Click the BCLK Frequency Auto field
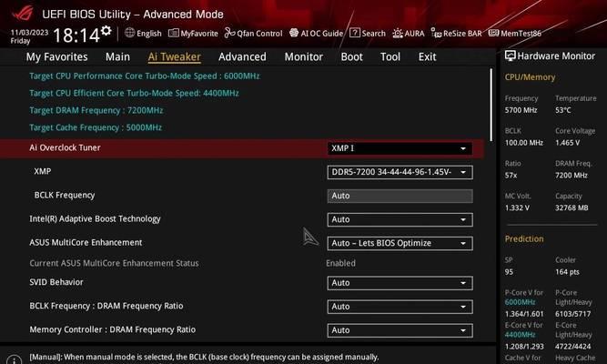Screen dimensions: 607x364 pos(400,196)
